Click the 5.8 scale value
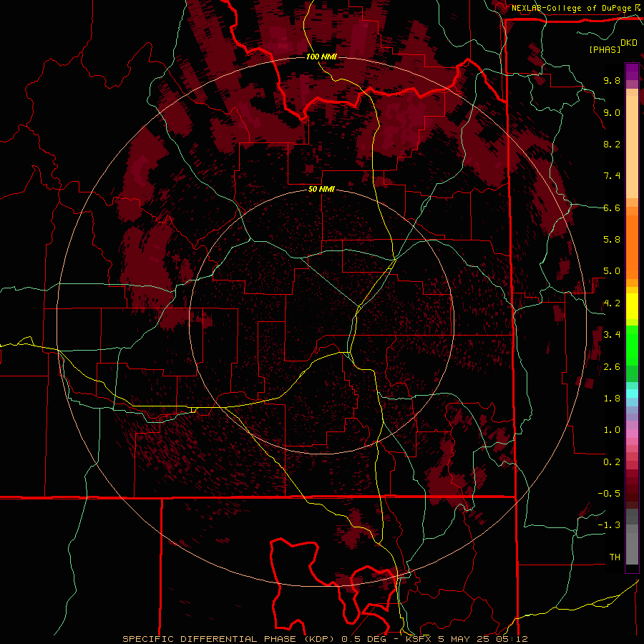 pyautogui.click(x=612, y=240)
